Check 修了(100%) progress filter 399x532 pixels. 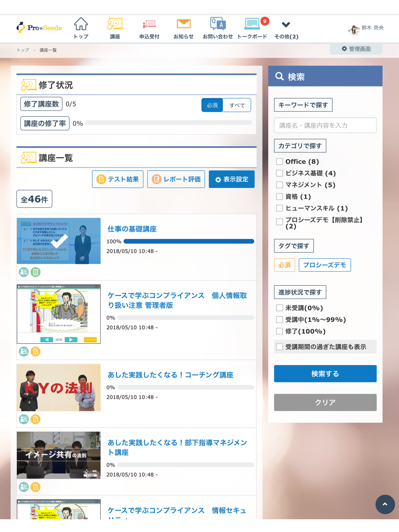(x=280, y=331)
